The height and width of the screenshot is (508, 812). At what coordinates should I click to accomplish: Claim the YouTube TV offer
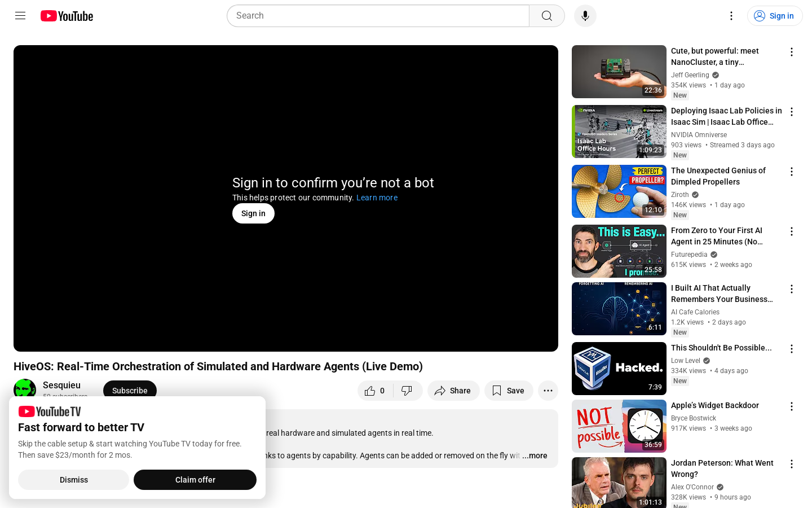[x=195, y=480]
